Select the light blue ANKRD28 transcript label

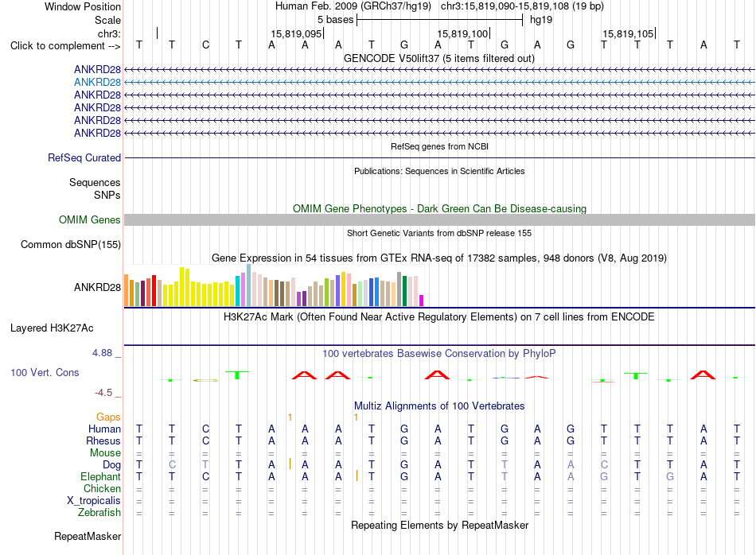97,83
